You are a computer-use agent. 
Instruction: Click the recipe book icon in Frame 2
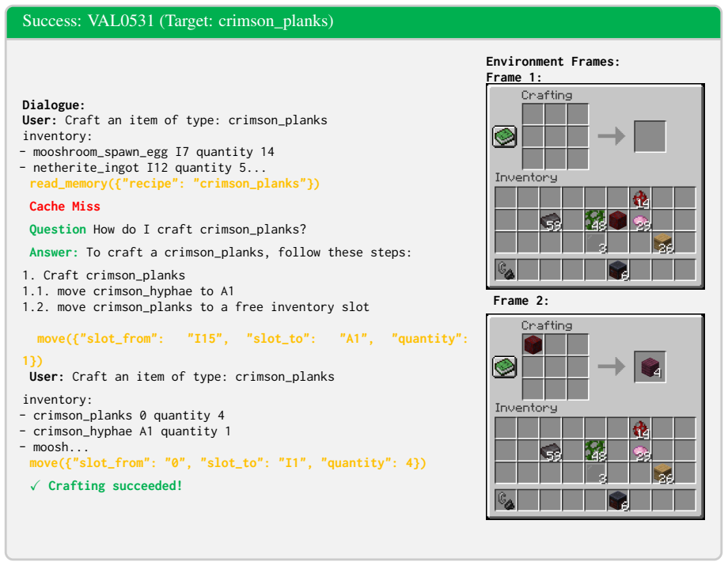pos(505,367)
